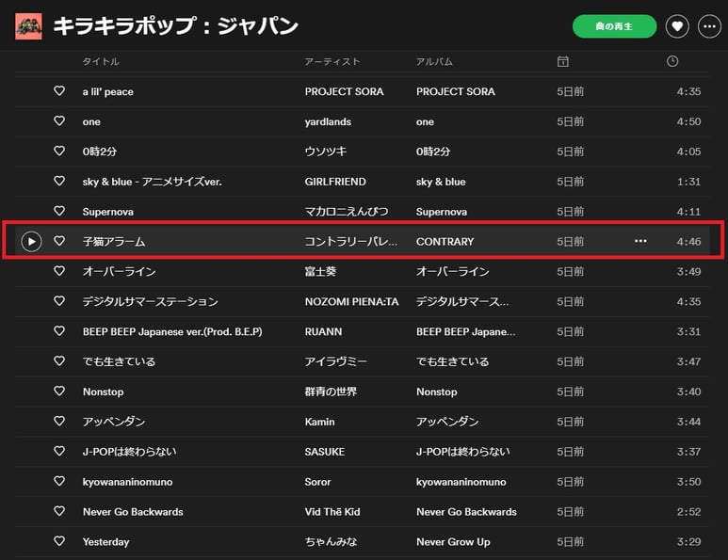Open the playlist's more options menu

710,26
